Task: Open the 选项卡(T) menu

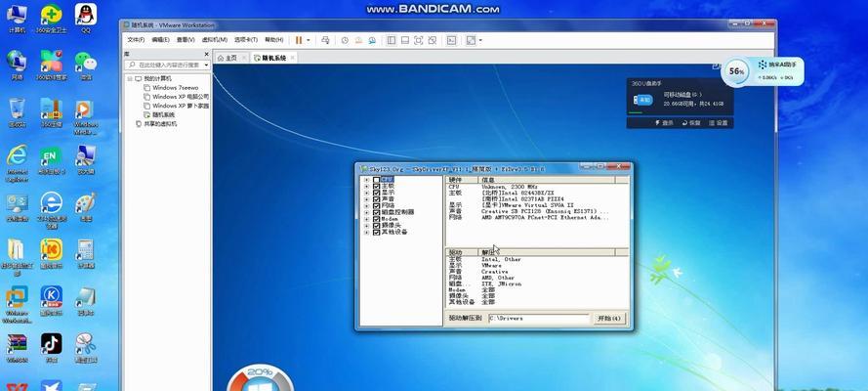Action: click(x=246, y=40)
